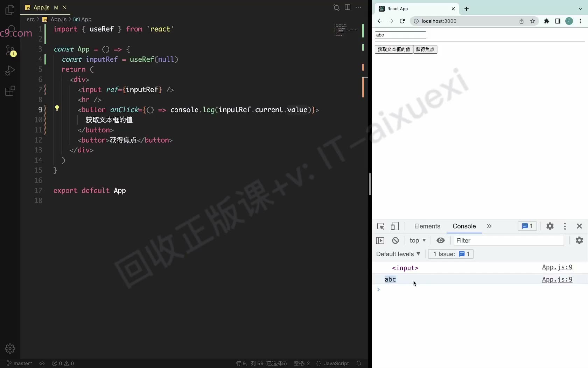
Task: Open the top context dropdown
Action: click(418, 240)
